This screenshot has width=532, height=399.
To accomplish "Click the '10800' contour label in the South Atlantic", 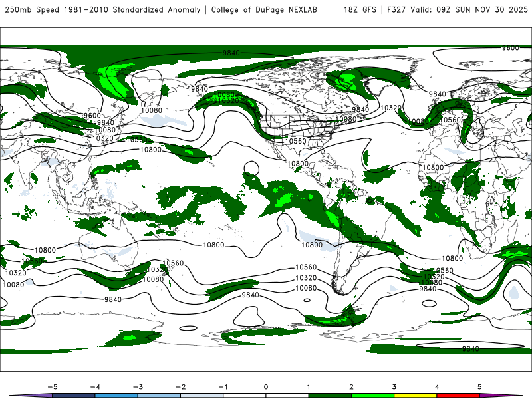I will tap(452, 258).
